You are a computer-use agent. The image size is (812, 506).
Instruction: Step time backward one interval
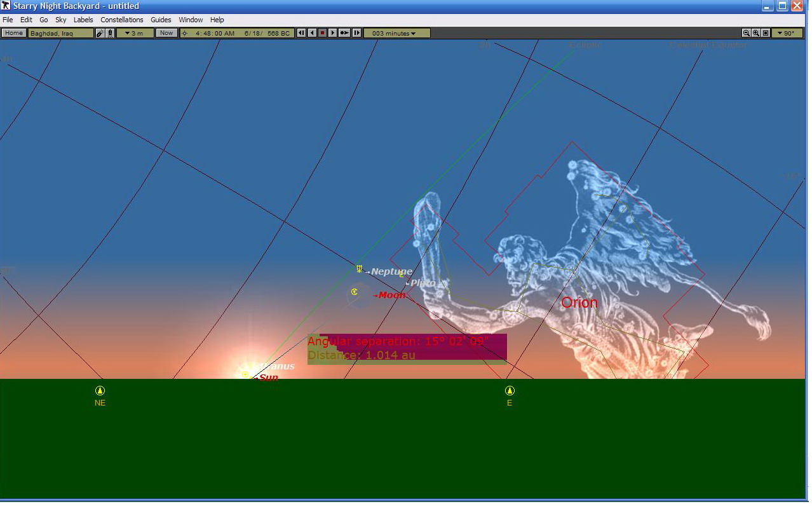(x=302, y=33)
